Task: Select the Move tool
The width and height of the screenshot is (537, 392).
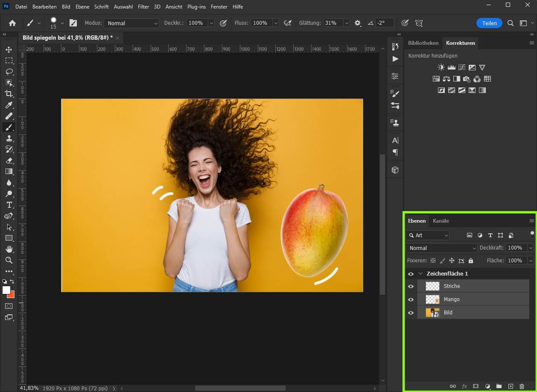Action: [x=9, y=49]
